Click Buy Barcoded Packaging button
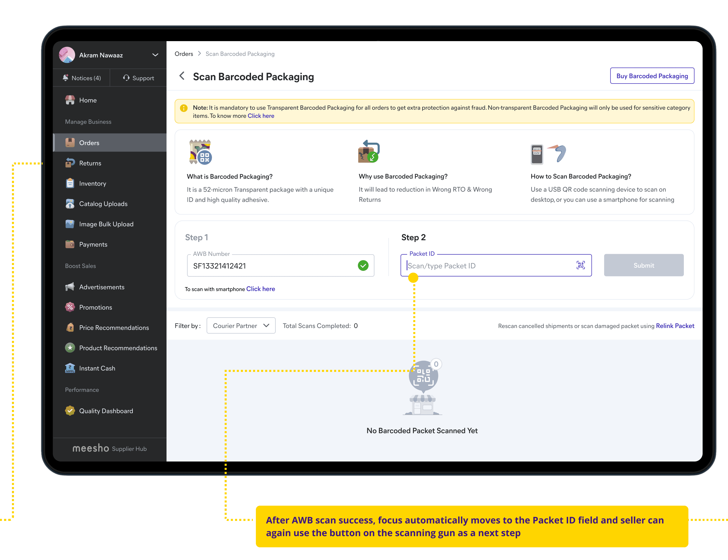 652,76
